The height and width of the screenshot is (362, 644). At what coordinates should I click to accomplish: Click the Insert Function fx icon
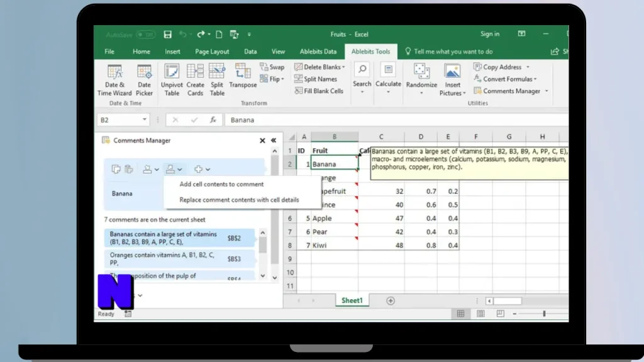[213, 120]
